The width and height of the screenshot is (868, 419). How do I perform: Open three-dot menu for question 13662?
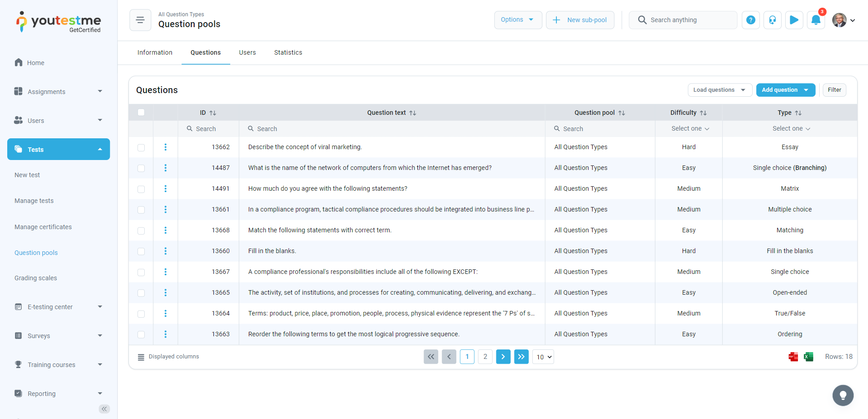[166, 147]
